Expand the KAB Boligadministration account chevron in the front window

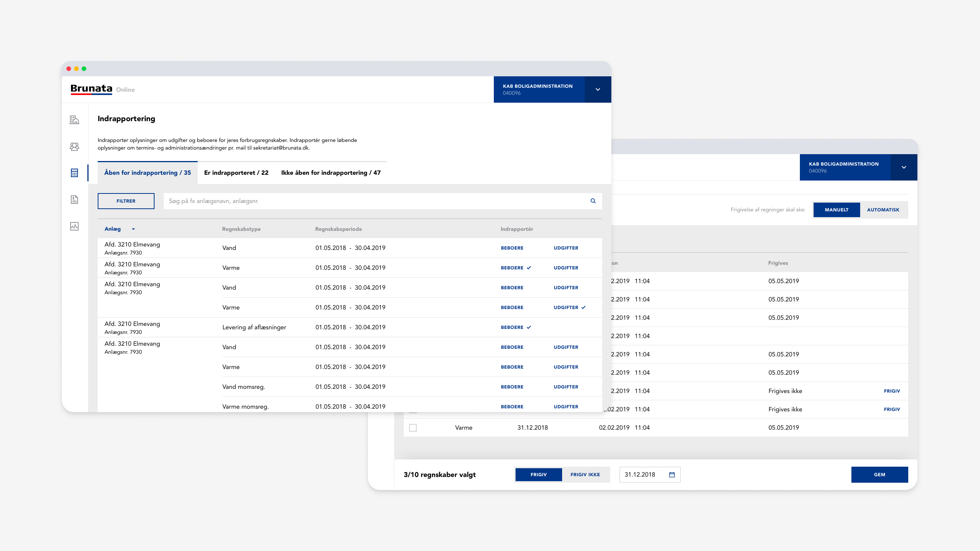598,90
